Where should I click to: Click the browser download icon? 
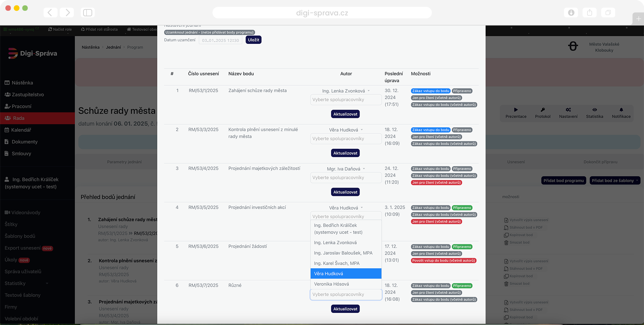[571, 13]
